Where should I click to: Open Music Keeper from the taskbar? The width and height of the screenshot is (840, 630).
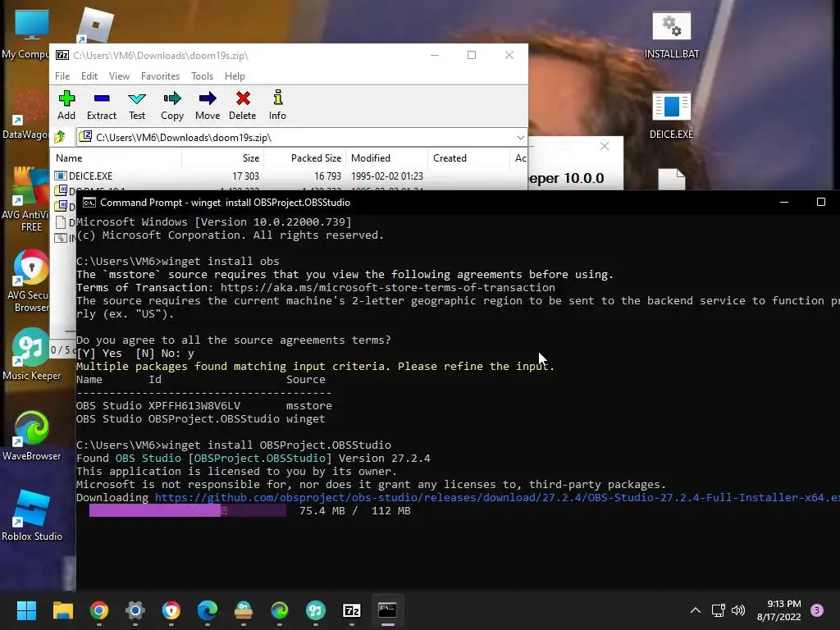[316, 610]
